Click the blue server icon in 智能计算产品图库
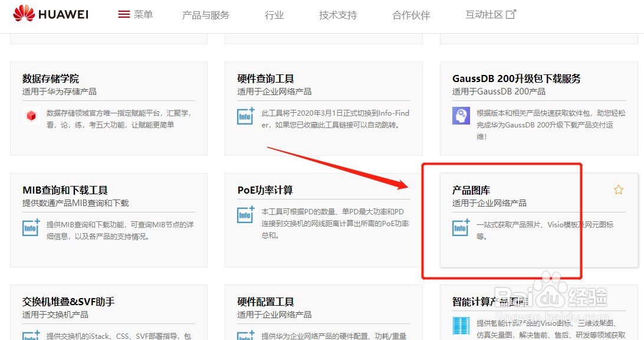Viewport: 644px width, 340px height. click(x=461, y=326)
